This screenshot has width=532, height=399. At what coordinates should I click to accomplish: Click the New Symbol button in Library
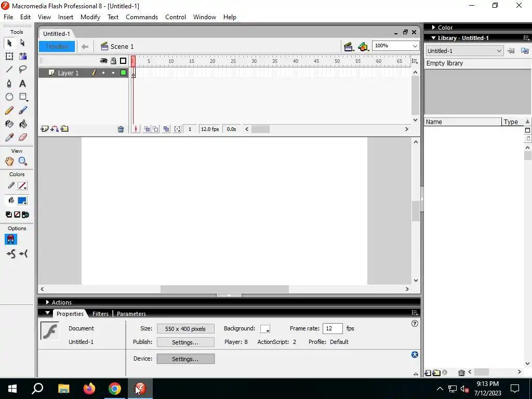tap(428, 373)
